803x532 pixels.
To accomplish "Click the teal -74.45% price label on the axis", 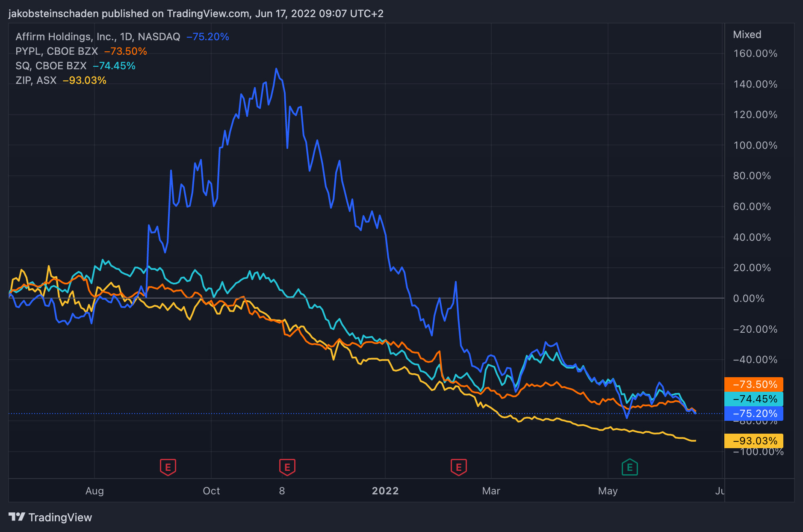I will [x=754, y=399].
